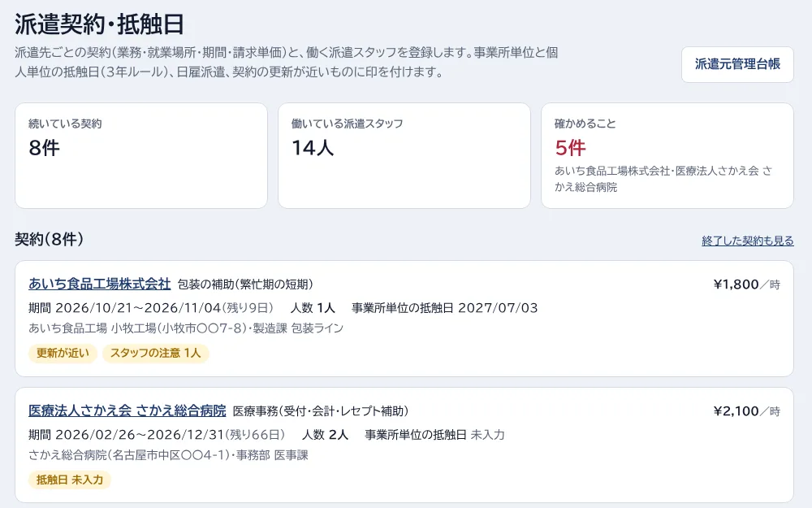
Task: Open the 派遣元管理台帳 button
Action: (x=737, y=64)
